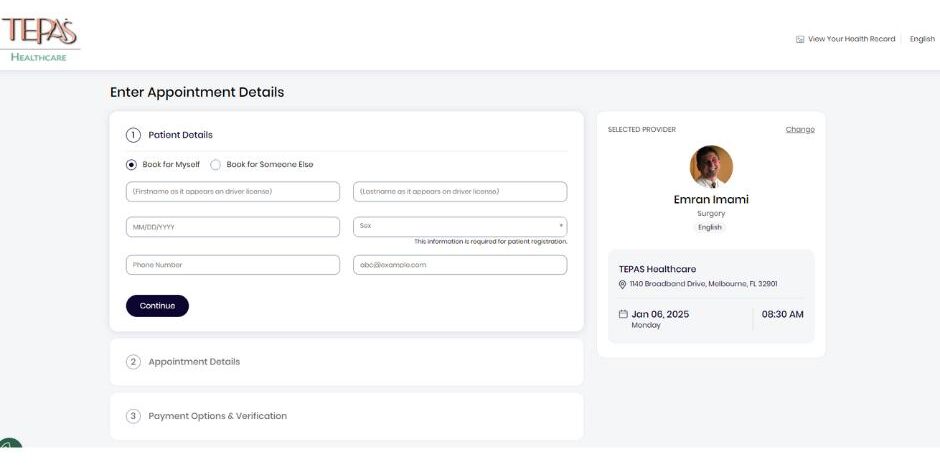Screen dimensions: 940x465
Task: Open the Sex dropdown
Action: click(460, 227)
